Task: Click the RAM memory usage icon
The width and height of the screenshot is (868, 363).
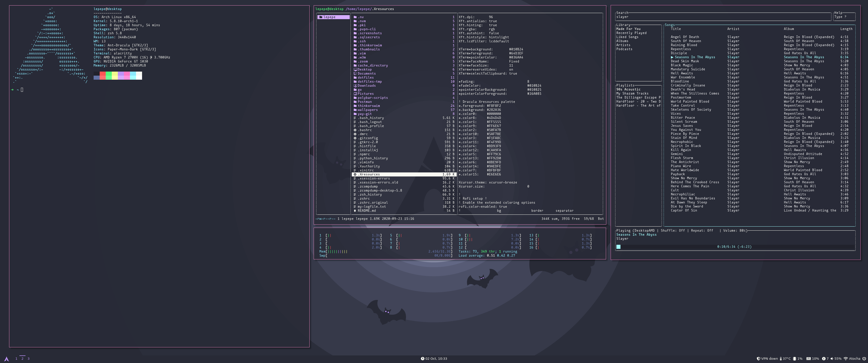Action: click(809, 359)
